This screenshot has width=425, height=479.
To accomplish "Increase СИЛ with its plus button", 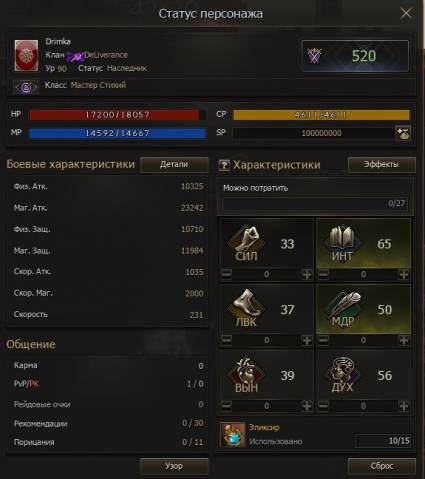I will point(307,275).
